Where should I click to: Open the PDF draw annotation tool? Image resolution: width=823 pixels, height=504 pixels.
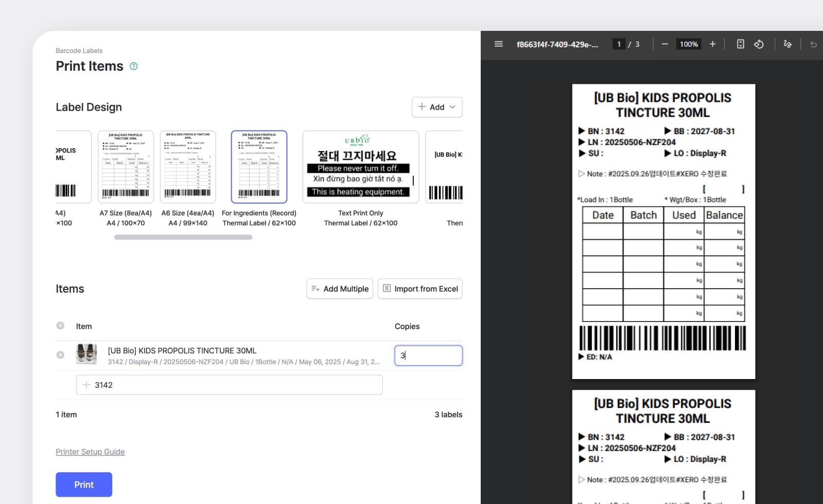(787, 44)
